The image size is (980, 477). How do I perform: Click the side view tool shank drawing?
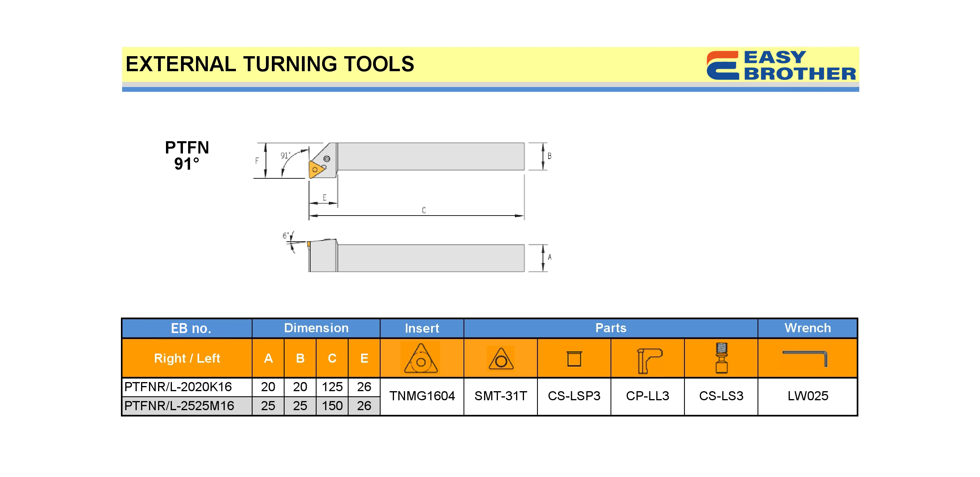click(431, 258)
